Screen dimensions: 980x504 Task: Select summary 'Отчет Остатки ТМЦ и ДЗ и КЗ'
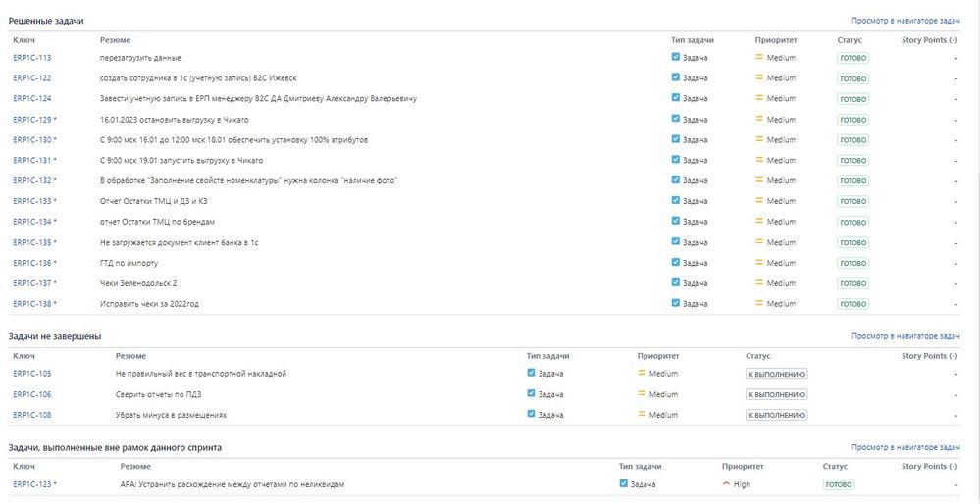tap(152, 201)
